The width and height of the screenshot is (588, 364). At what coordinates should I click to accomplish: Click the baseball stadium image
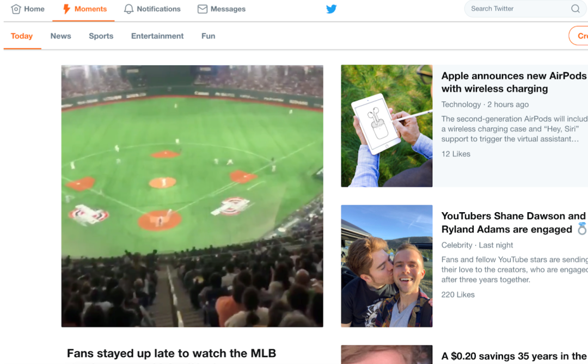point(192,196)
